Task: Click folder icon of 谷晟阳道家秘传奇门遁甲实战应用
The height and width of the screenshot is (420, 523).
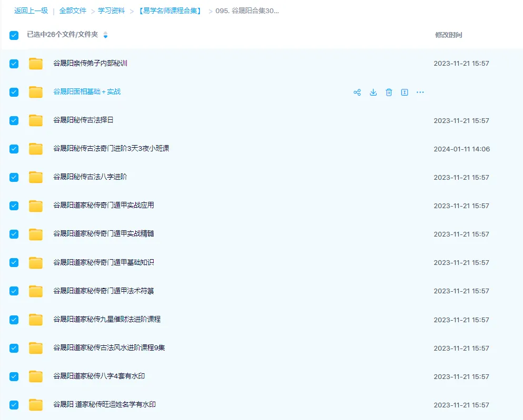Action: click(36, 206)
